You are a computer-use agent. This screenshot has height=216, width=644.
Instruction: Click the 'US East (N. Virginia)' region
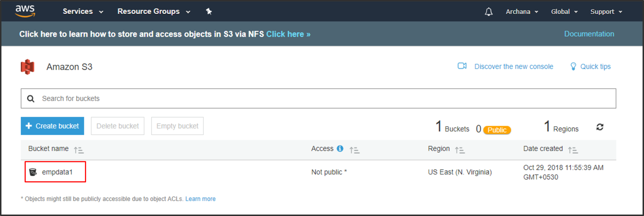coord(460,172)
